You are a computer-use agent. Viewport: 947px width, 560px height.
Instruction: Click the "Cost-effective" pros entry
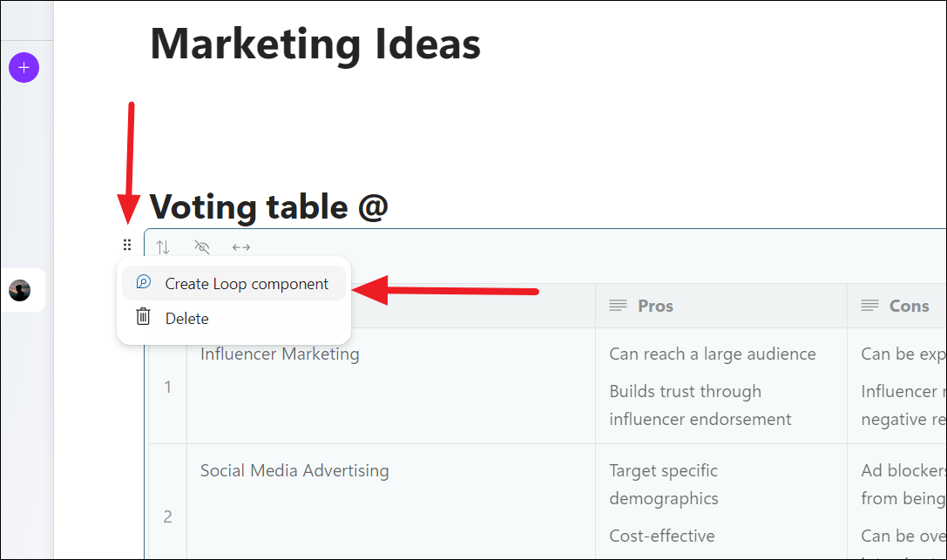coord(662,536)
